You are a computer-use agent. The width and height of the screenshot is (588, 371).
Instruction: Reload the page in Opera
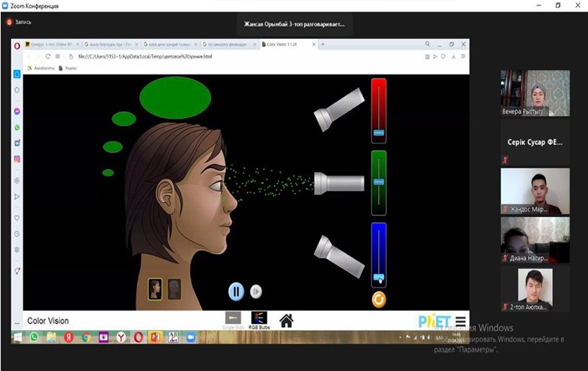tap(47, 57)
